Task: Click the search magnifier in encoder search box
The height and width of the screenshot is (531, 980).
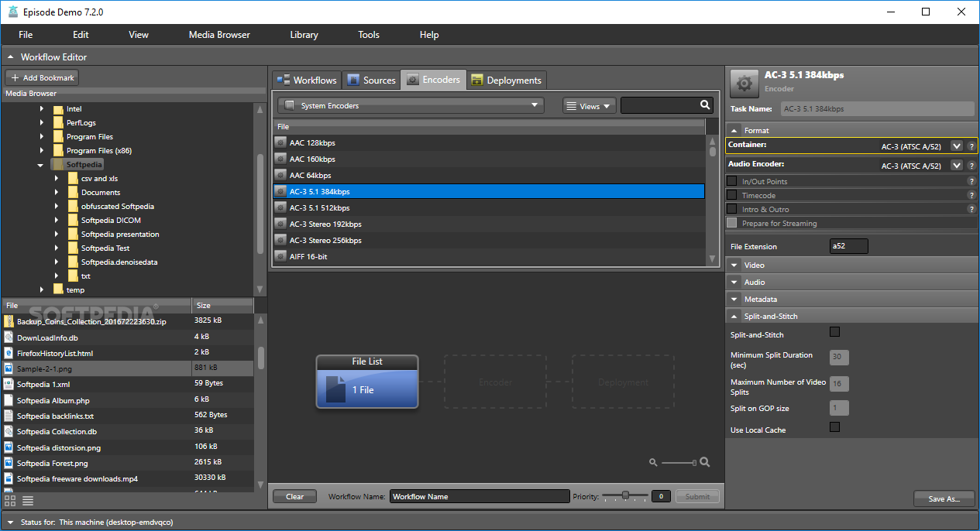Action: tap(705, 105)
